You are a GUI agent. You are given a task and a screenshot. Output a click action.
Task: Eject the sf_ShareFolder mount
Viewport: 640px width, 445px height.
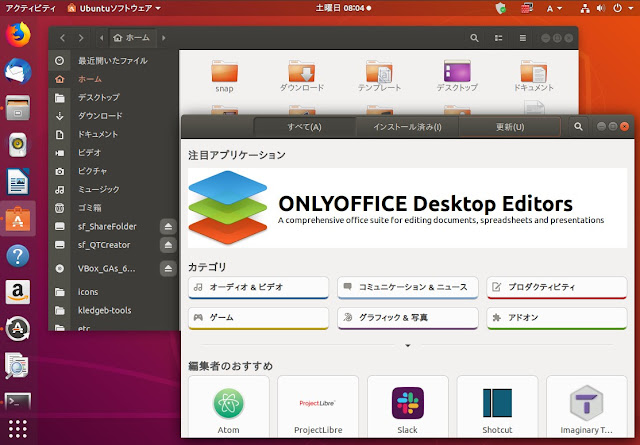pyautogui.click(x=168, y=227)
